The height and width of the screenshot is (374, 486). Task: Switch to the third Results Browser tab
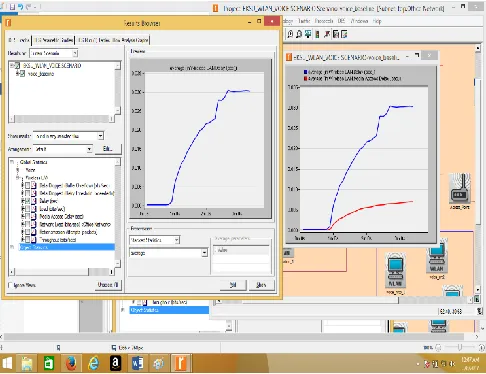click(x=113, y=40)
